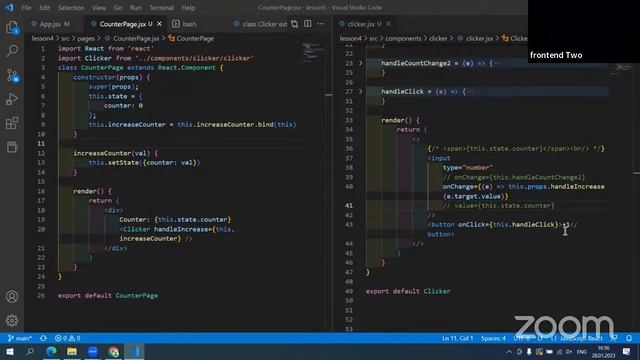
Task: Click the last activity bar view icon
Action: [12, 147]
